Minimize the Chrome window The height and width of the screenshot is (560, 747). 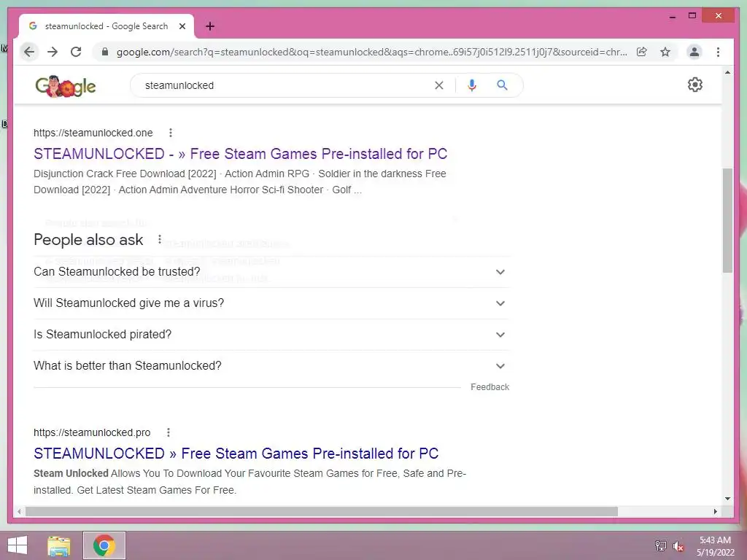[x=673, y=16]
